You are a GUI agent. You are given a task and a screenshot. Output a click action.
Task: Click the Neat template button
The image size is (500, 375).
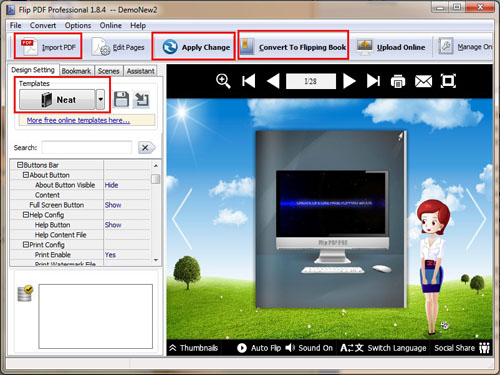[57, 99]
